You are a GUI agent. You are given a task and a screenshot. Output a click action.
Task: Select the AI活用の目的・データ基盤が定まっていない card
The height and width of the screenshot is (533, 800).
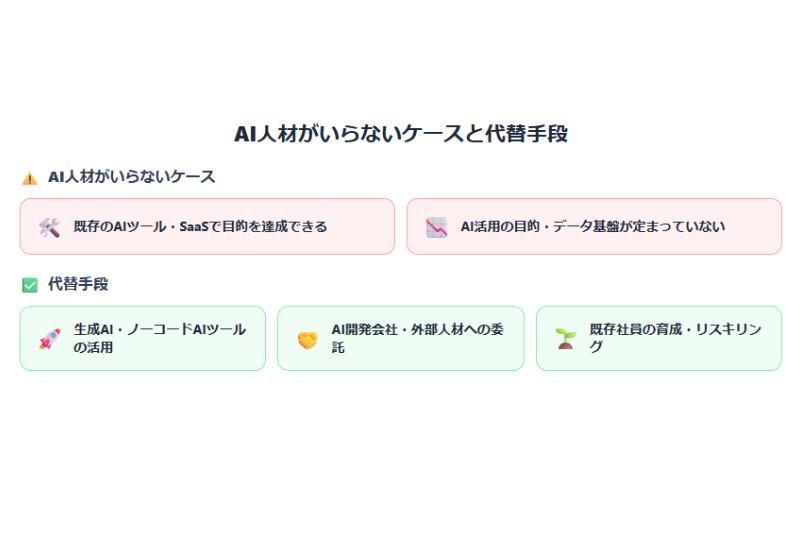point(594,226)
